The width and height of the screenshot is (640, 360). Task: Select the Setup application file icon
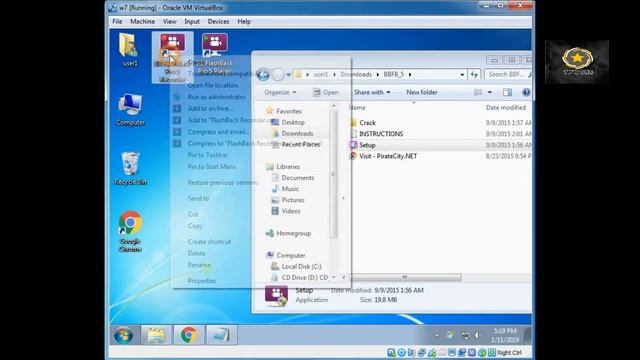click(x=353, y=145)
